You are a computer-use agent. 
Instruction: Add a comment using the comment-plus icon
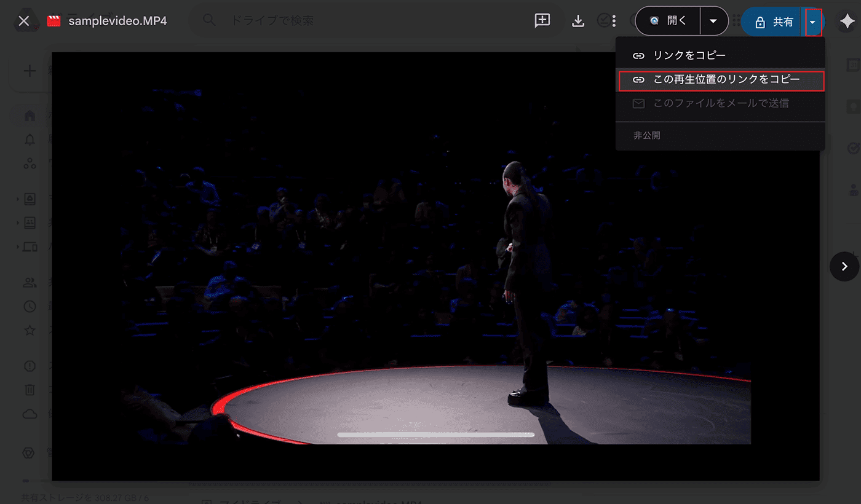542,21
